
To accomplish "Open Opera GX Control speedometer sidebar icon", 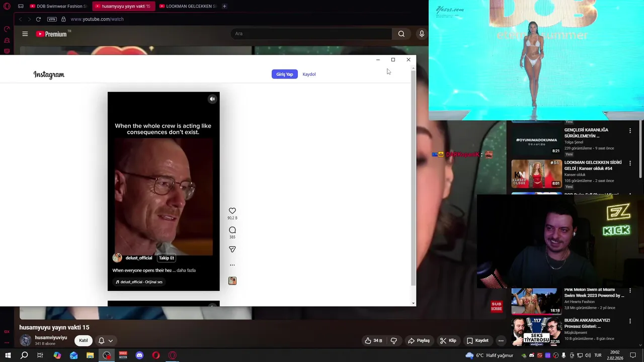I will click(7, 29).
